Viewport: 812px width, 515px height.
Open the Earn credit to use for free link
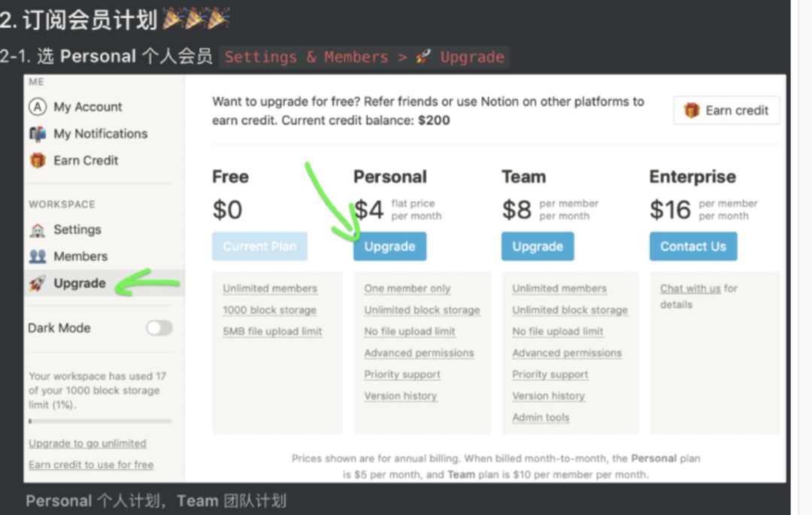pyautogui.click(x=91, y=465)
